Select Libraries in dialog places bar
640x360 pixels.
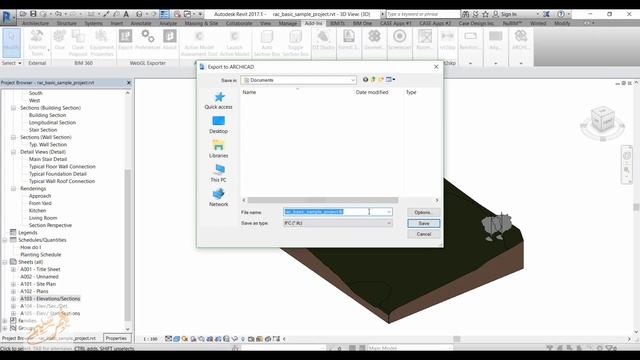(x=218, y=149)
